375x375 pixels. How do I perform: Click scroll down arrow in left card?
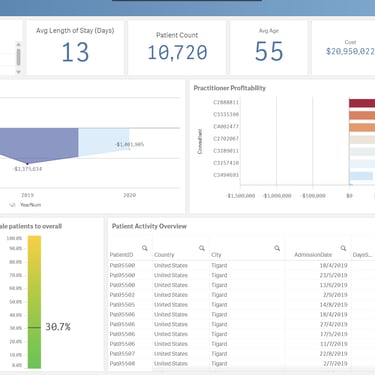point(18,72)
